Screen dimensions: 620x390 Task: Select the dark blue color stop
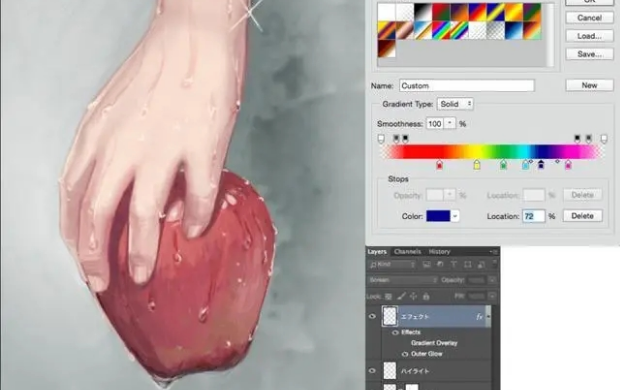click(x=541, y=165)
